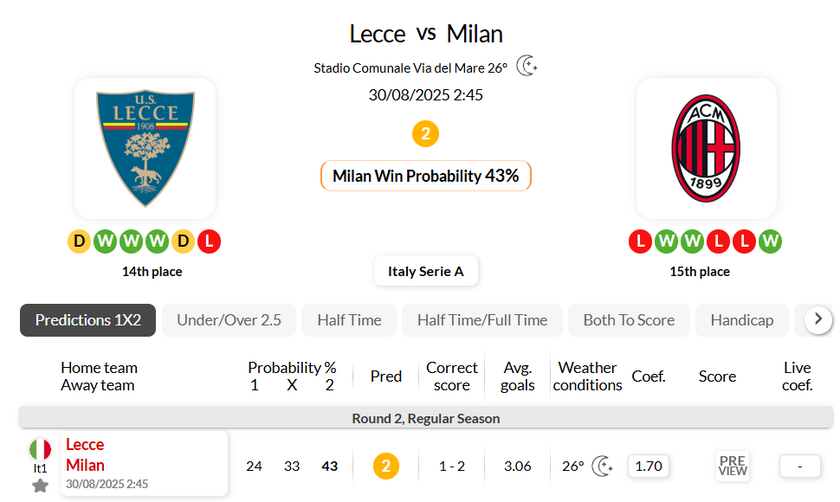The width and height of the screenshot is (840, 502).
Task: Open the Handicap tab
Action: 742,320
